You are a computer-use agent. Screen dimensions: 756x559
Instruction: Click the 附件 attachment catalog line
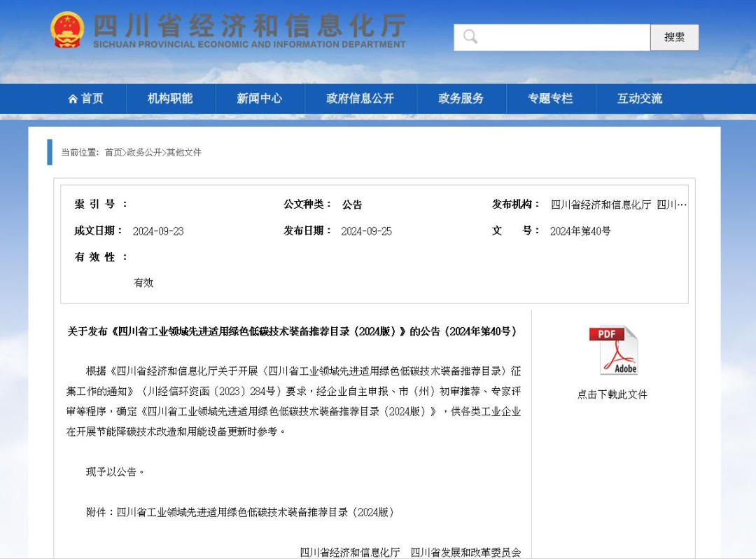point(240,512)
